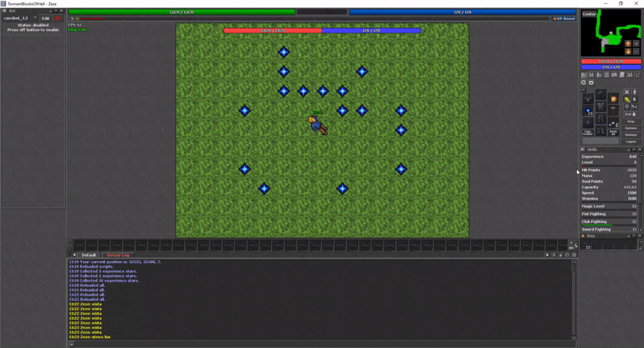Click the helmet equipment slot
Image resolution: width=644 pixels, height=348 pixels.
[601, 95]
